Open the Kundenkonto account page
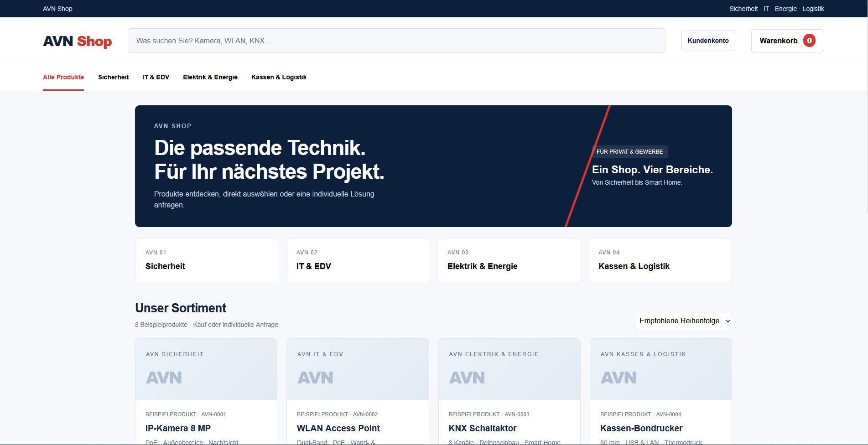The width and height of the screenshot is (868, 445). (708, 41)
